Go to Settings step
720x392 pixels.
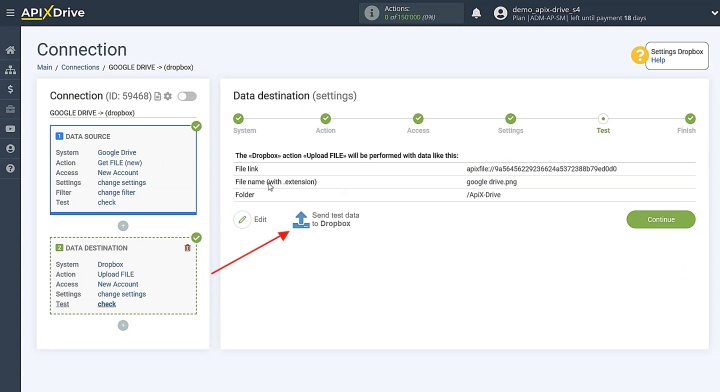point(511,119)
